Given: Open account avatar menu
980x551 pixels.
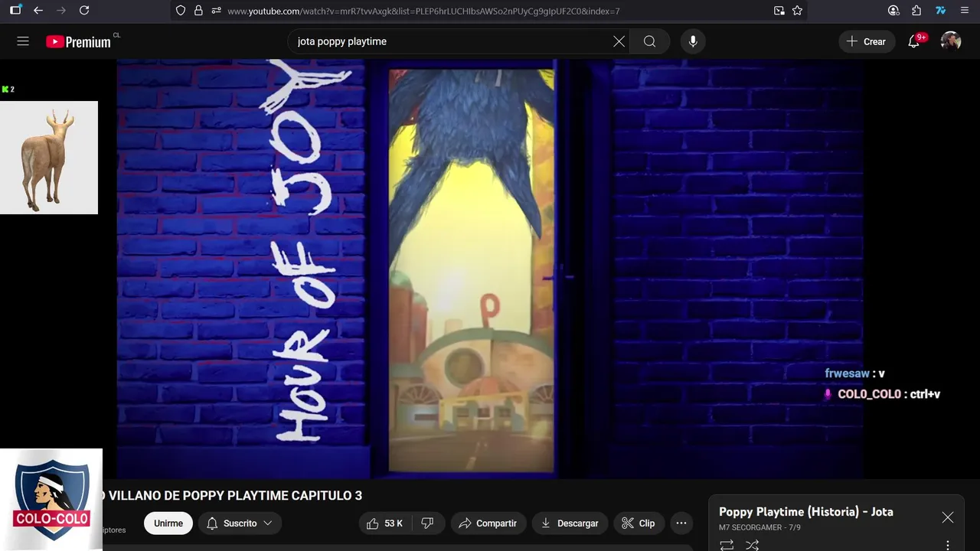Looking at the screenshot, I should [951, 41].
